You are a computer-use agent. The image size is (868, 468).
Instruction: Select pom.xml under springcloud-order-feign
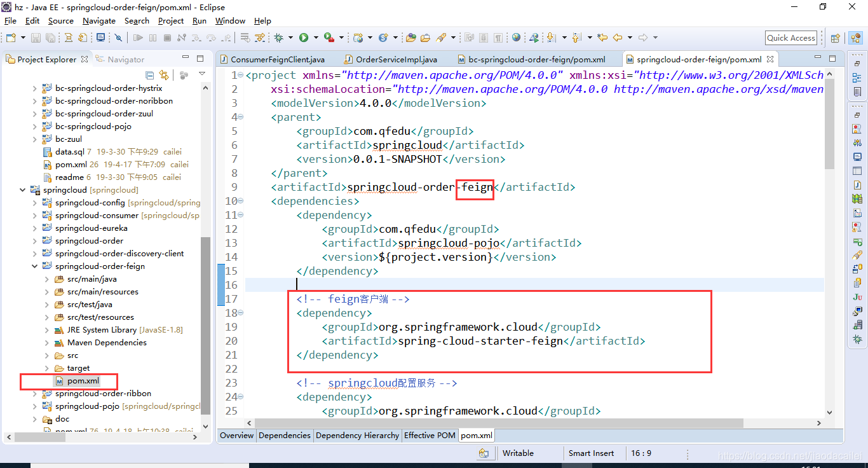(x=83, y=380)
